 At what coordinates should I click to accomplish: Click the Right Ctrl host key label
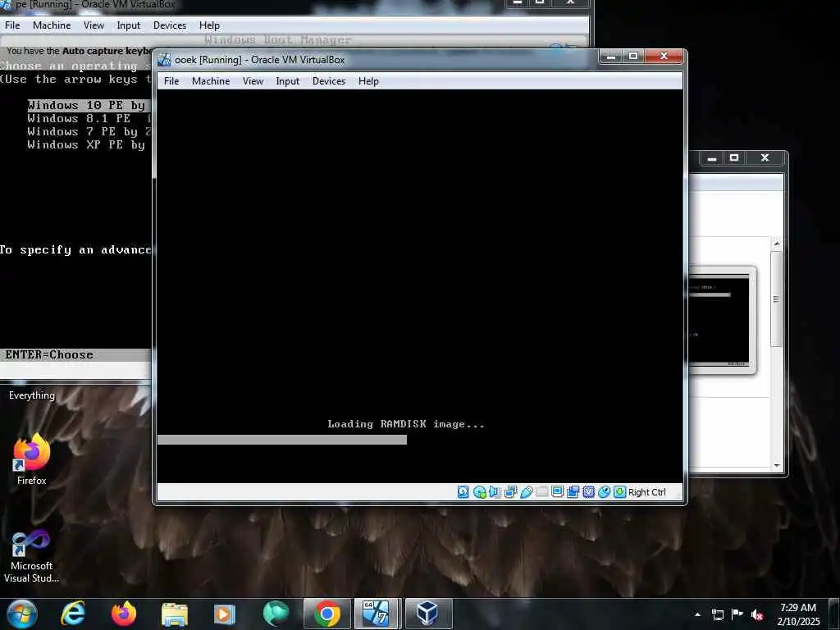646,492
